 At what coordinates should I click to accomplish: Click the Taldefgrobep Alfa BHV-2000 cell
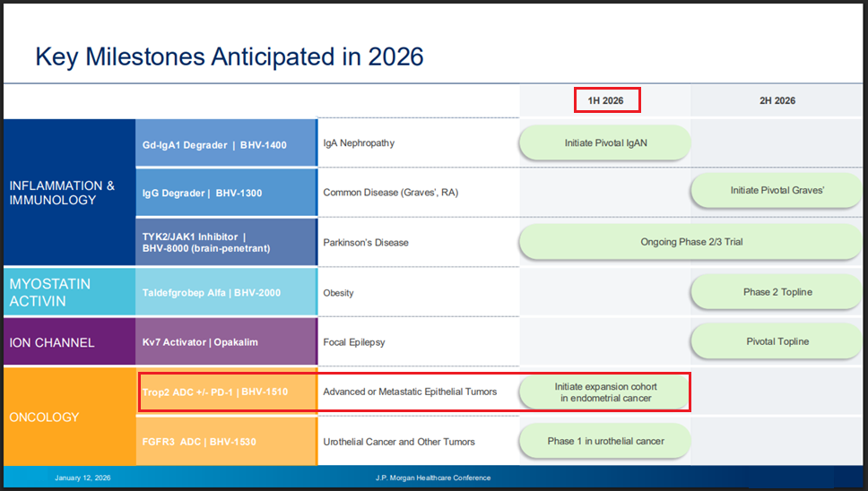[x=225, y=292]
